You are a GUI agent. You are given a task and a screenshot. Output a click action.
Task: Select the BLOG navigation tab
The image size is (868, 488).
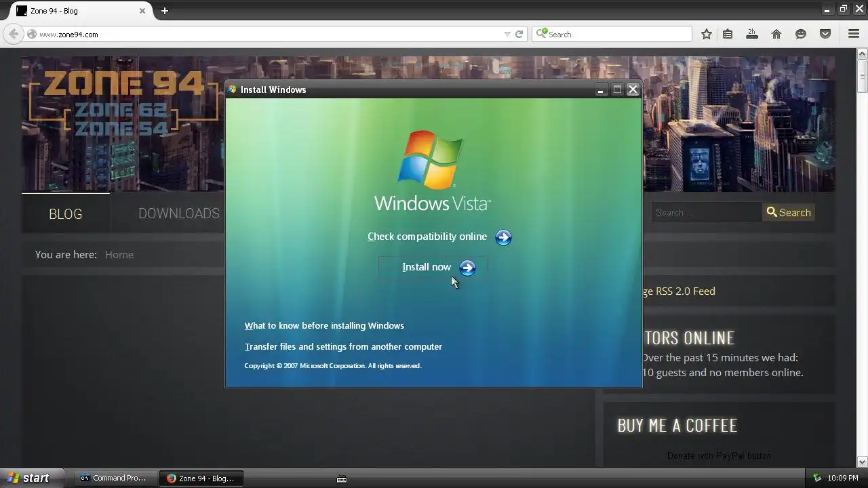click(x=66, y=214)
